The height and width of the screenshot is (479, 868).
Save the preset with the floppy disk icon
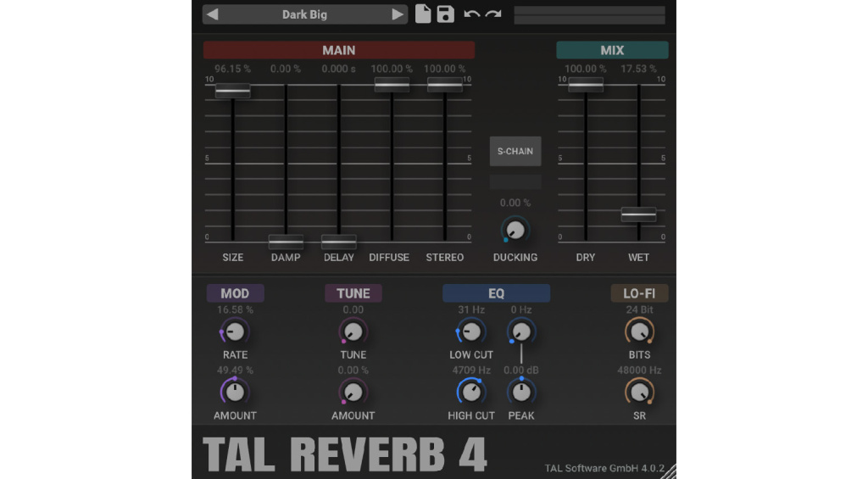click(445, 14)
